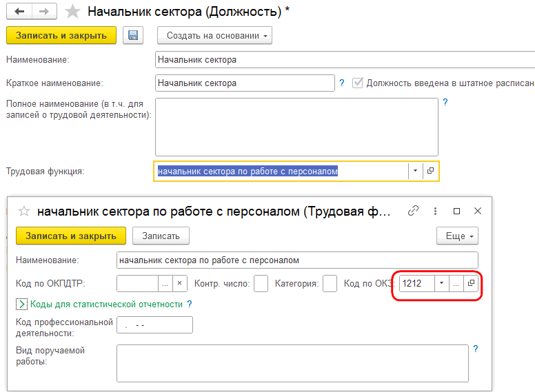Open the three-dot menu of the dialog

coord(435,211)
